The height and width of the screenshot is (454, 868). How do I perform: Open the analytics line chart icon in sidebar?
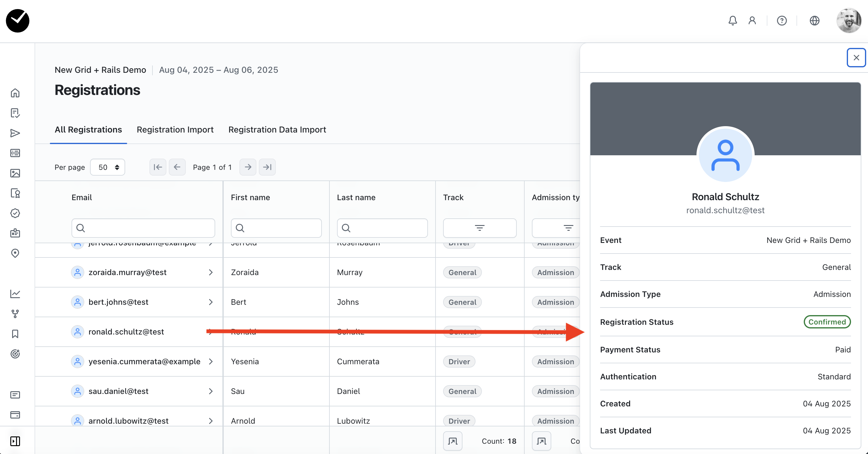(x=15, y=294)
